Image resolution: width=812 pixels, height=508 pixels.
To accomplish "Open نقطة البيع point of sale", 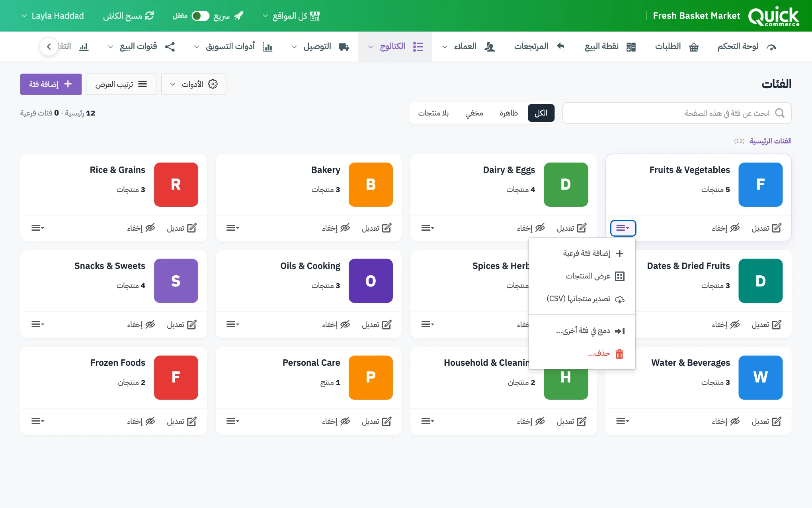I will 610,47.
